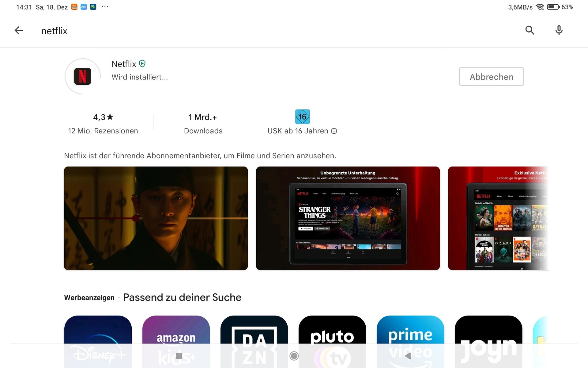Screen dimensions: 588x368
Task: Tap the Android home circle button
Action: (294, 356)
